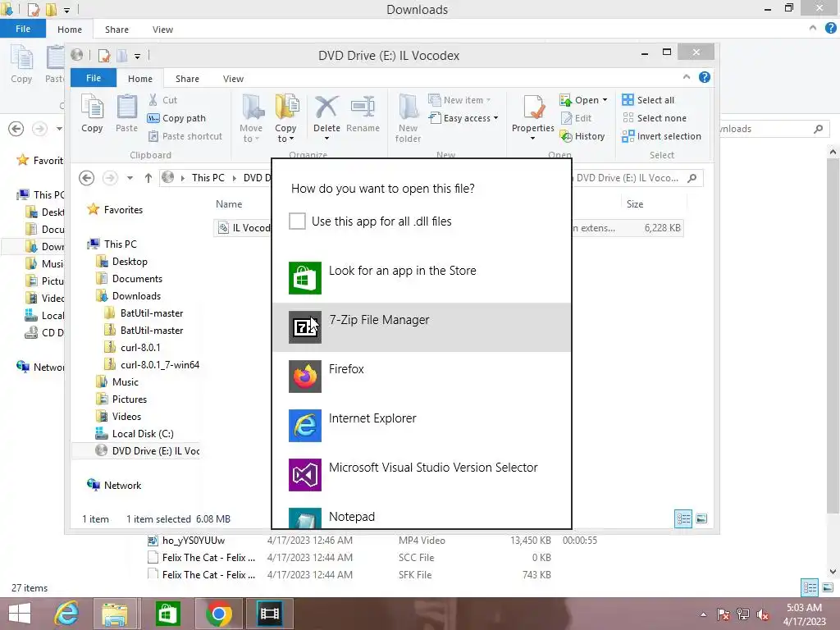The image size is (840, 630).
Task: Collapse the DVD Drive window ribbon
Action: pyautogui.click(x=687, y=77)
